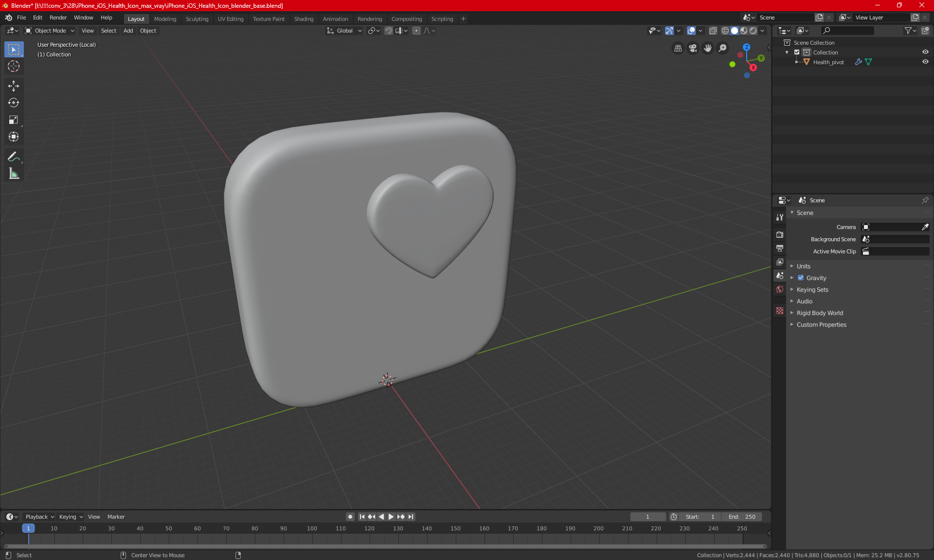Open the Modeling workspace tab
934x560 pixels.
coord(165,18)
